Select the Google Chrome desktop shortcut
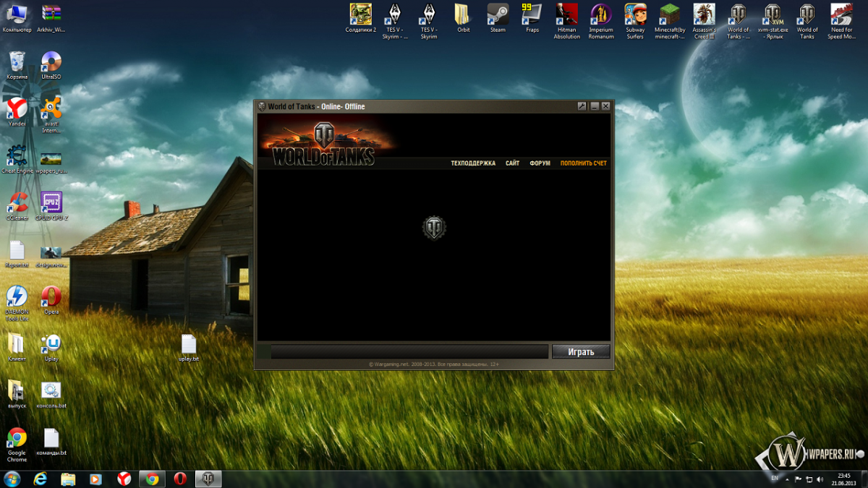The width and height of the screenshot is (868, 488). point(17,445)
